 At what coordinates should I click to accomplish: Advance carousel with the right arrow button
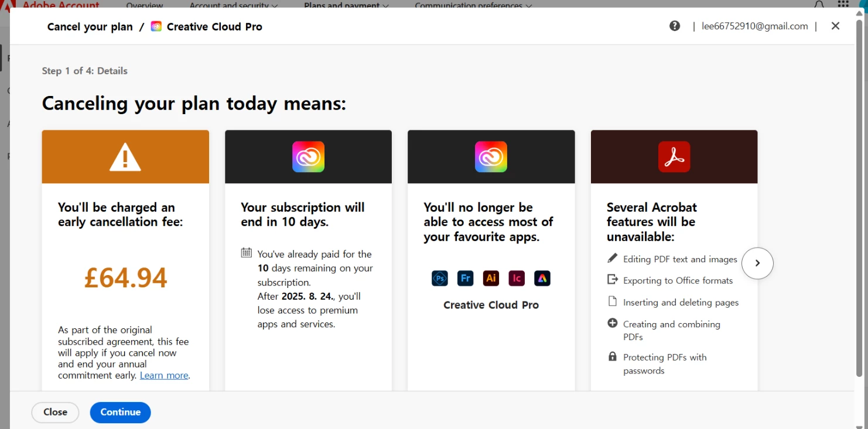(757, 263)
